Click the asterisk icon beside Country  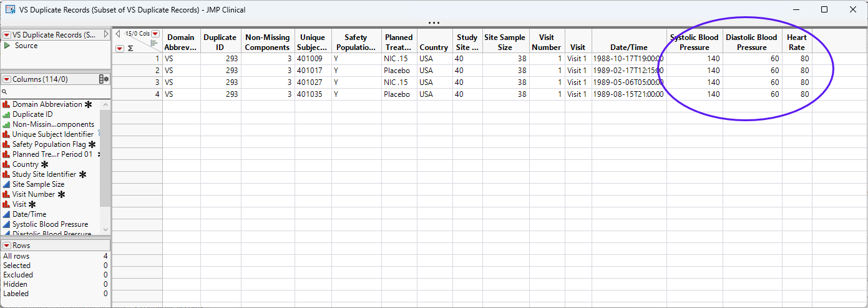pyautogui.click(x=44, y=164)
